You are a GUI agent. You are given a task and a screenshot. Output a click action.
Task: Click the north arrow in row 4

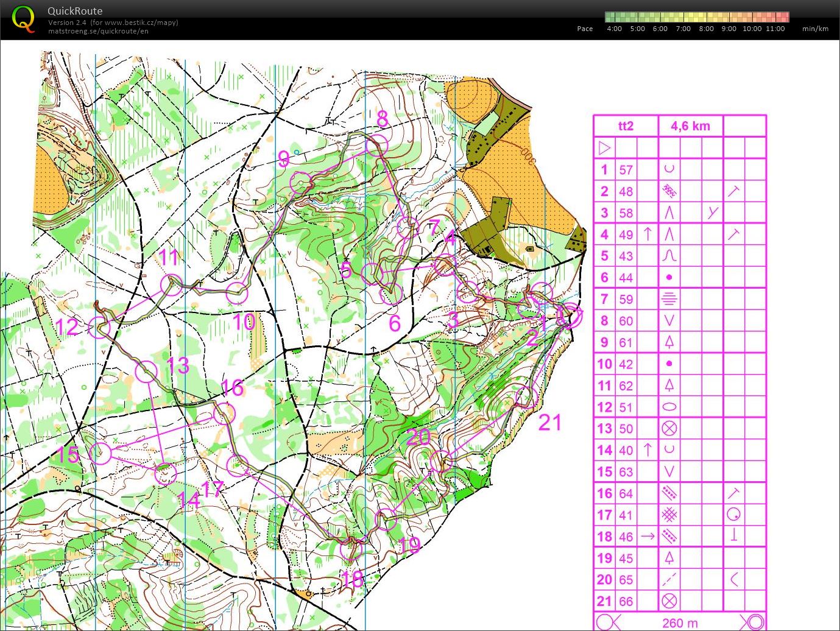coord(648,234)
